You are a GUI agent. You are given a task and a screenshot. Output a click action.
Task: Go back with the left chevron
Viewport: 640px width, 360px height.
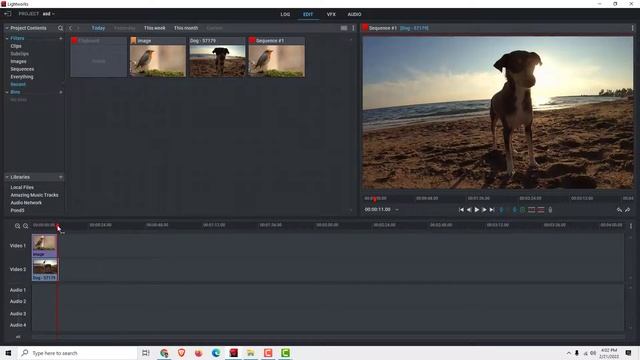click(x=71, y=28)
